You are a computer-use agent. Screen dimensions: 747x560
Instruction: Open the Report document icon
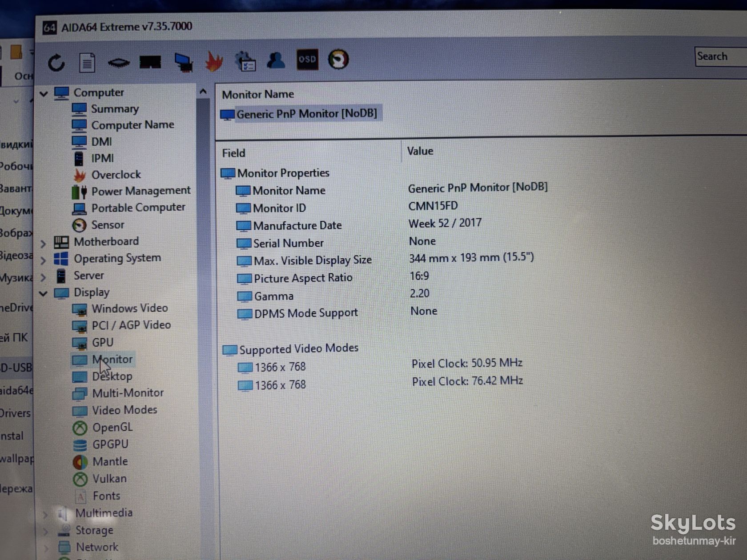pyautogui.click(x=87, y=63)
